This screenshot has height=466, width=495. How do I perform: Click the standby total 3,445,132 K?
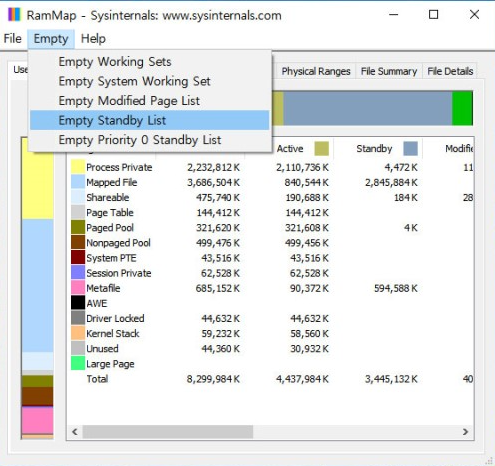point(391,379)
